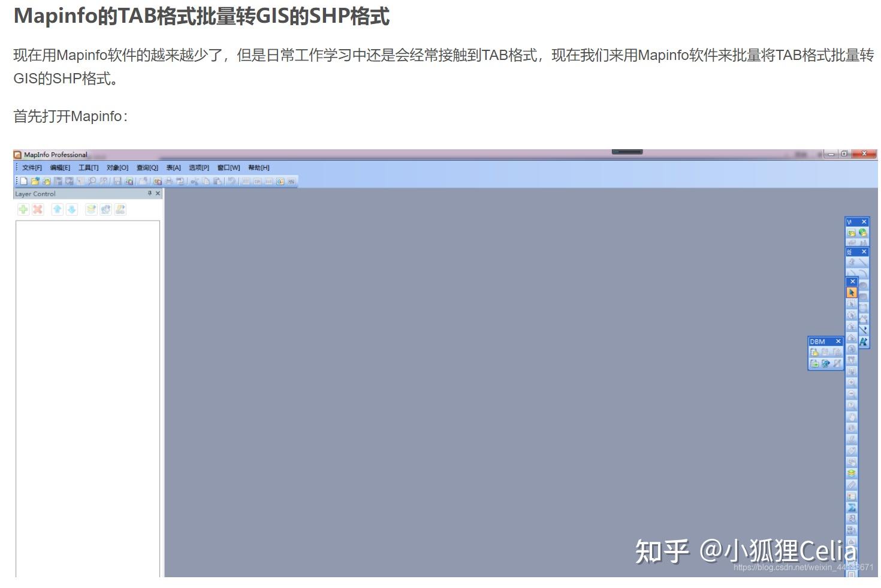Click the Save Table toolbar icon

(117, 182)
